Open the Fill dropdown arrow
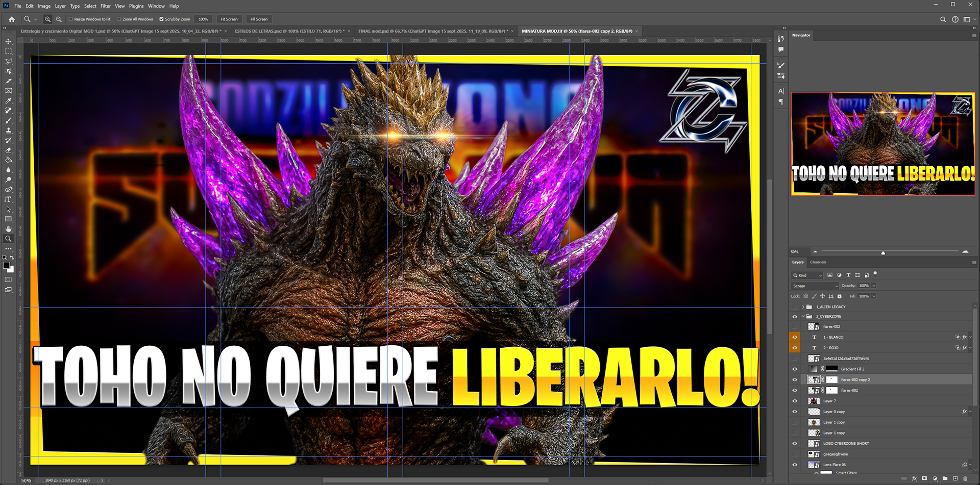This screenshot has height=485, width=980. tap(874, 296)
